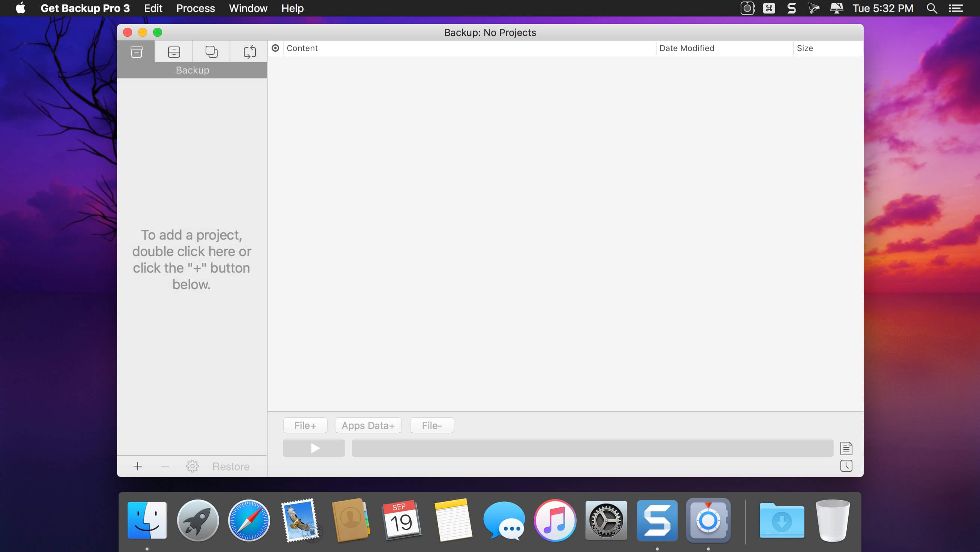This screenshot has height=552, width=980.
Task: Switch to the Archive tab icon
Action: pyautogui.click(x=174, y=52)
